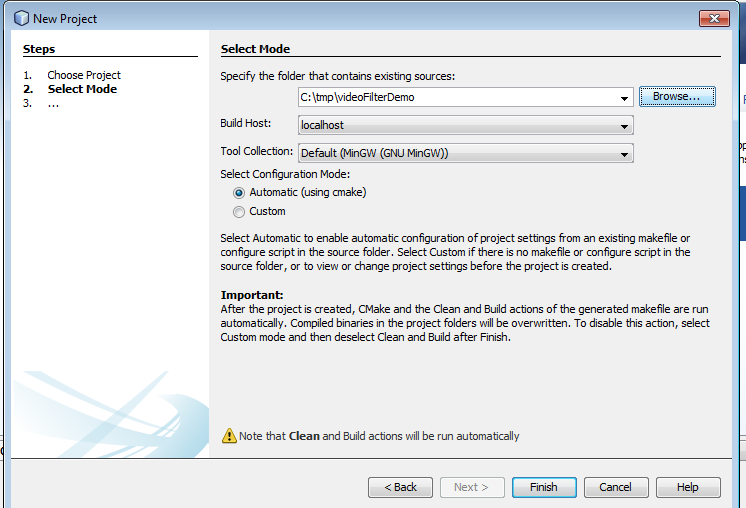Viewport: 746px width, 508px height.
Task: Click the Build Host label
Action: [246, 123]
